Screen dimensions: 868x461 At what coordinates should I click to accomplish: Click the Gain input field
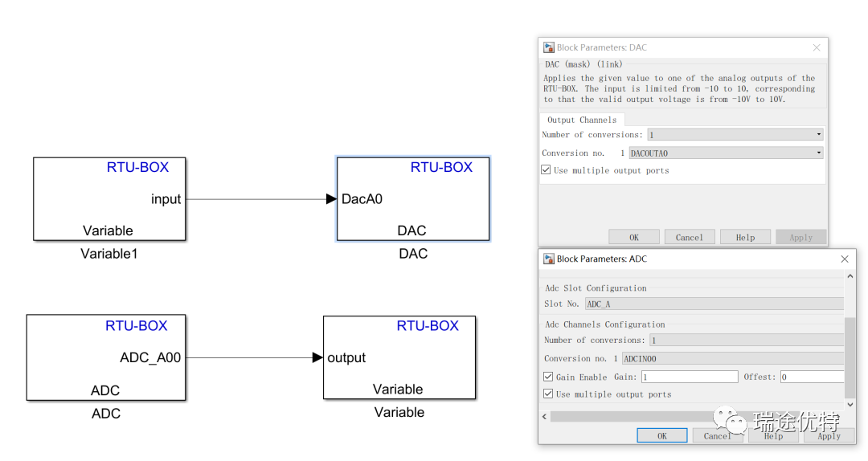point(690,377)
